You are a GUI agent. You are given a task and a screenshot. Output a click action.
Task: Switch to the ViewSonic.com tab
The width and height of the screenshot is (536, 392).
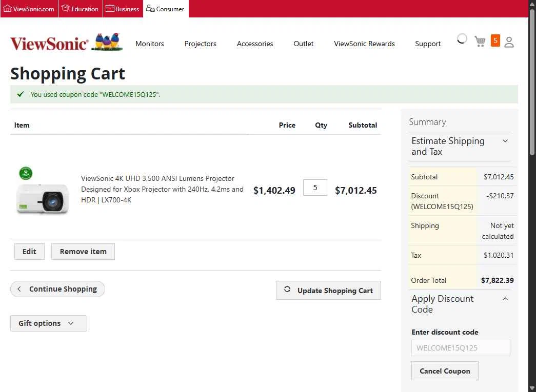coord(29,9)
